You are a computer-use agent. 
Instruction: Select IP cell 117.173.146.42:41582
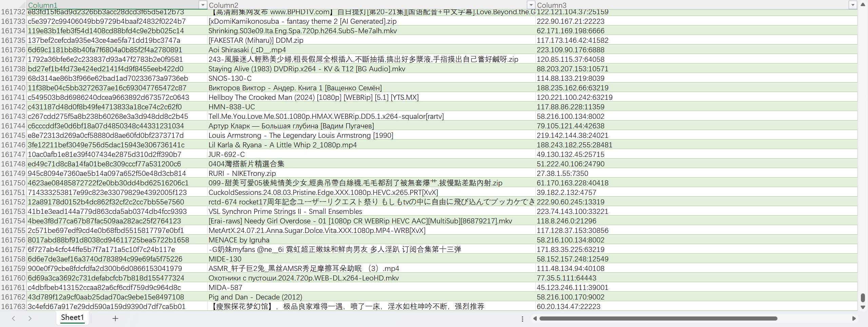pyautogui.click(x=696, y=40)
